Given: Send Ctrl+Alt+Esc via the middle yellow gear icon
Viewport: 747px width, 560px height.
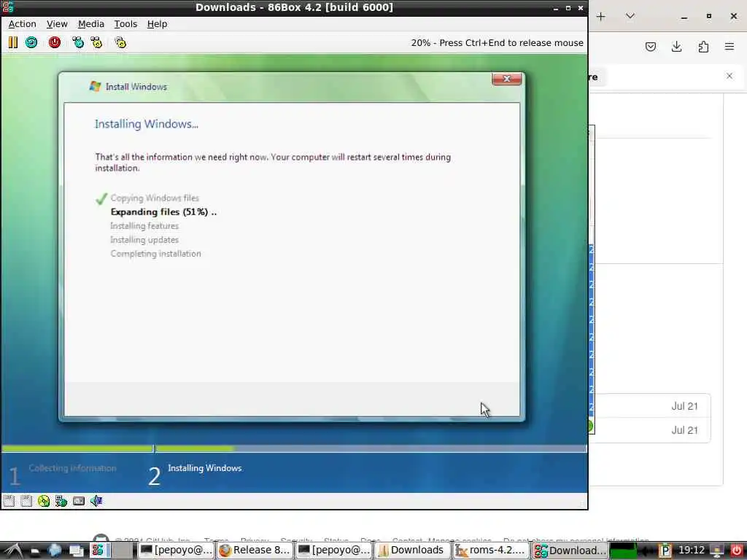Looking at the screenshot, I should [x=97, y=43].
